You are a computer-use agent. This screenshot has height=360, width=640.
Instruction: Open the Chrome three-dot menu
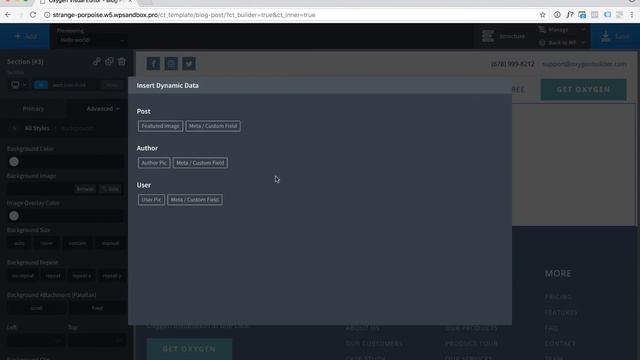coord(632,15)
